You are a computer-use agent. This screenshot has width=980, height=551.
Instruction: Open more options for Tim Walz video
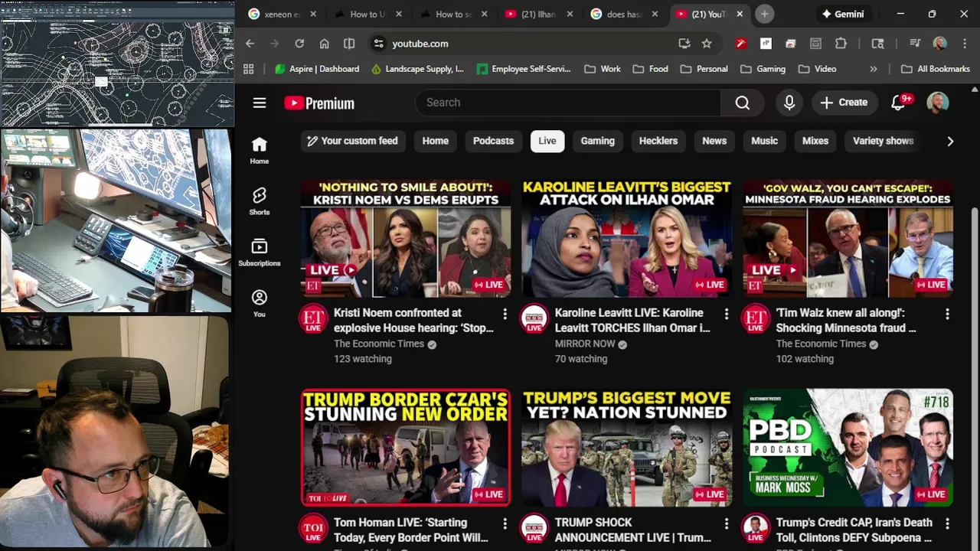point(947,314)
